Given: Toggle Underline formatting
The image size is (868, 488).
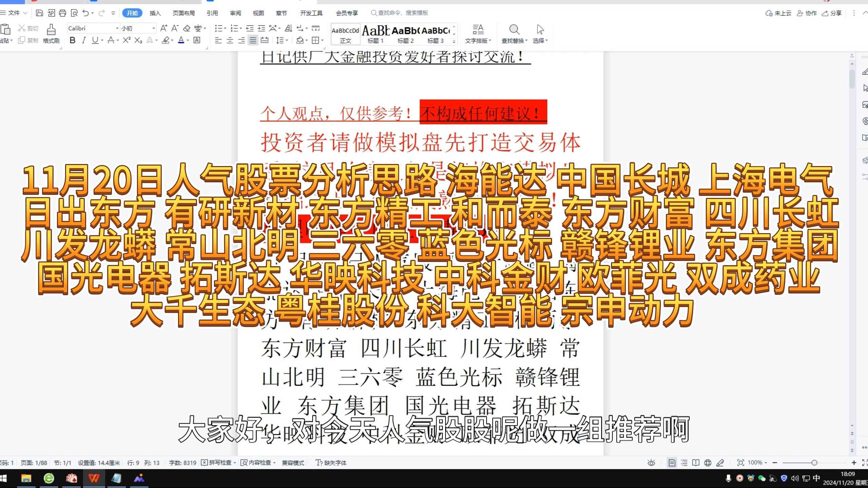Looking at the screenshot, I should (95, 40).
